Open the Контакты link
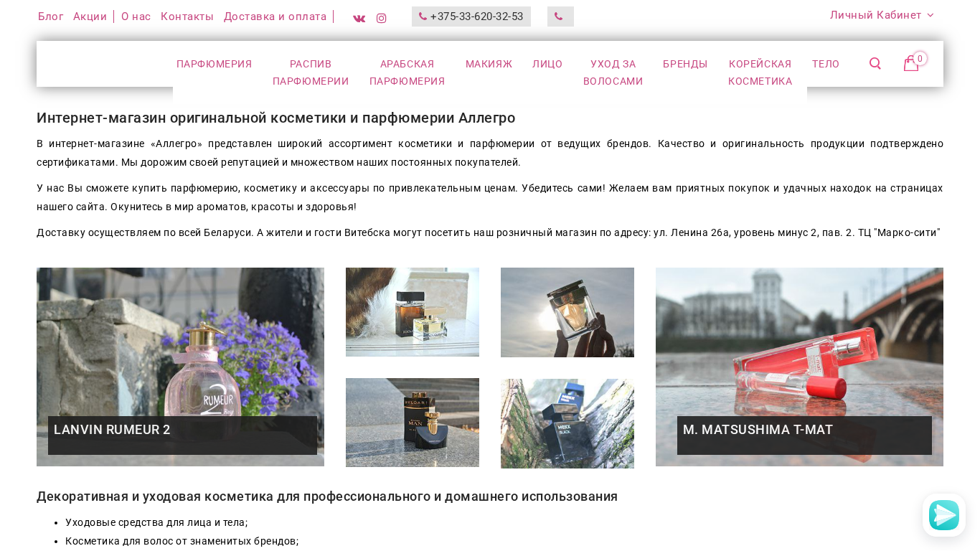 coord(187,17)
